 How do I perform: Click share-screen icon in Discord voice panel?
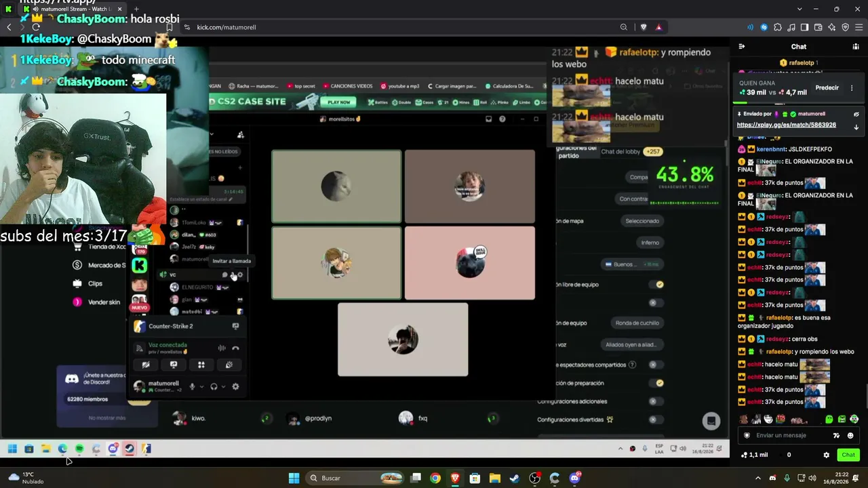174,365
